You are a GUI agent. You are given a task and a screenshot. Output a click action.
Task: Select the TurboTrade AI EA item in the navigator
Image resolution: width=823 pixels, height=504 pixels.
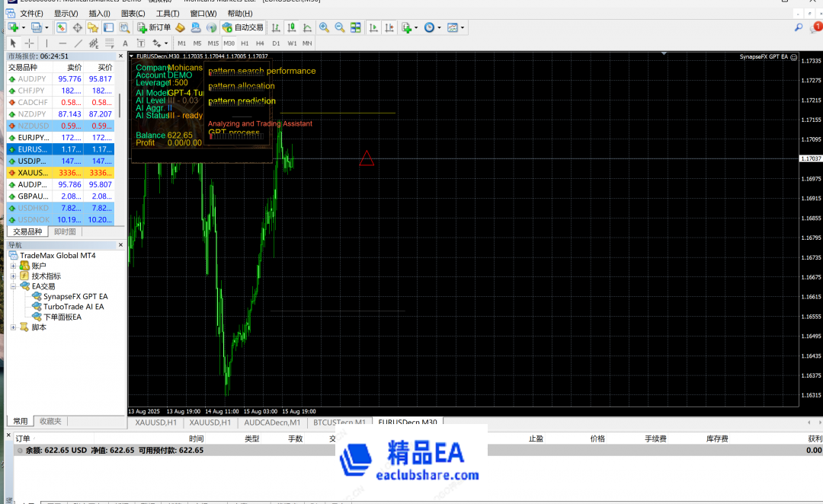point(73,307)
